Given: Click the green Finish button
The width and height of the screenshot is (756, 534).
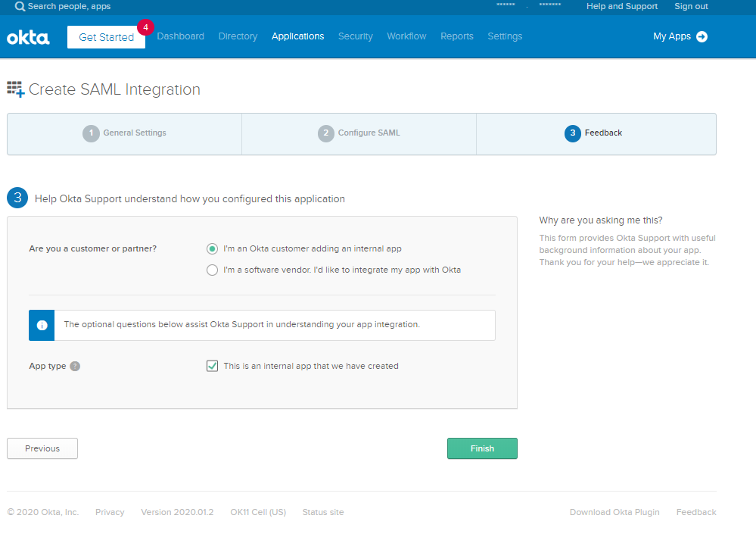Looking at the screenshot, I should click(x=482, y=448).
